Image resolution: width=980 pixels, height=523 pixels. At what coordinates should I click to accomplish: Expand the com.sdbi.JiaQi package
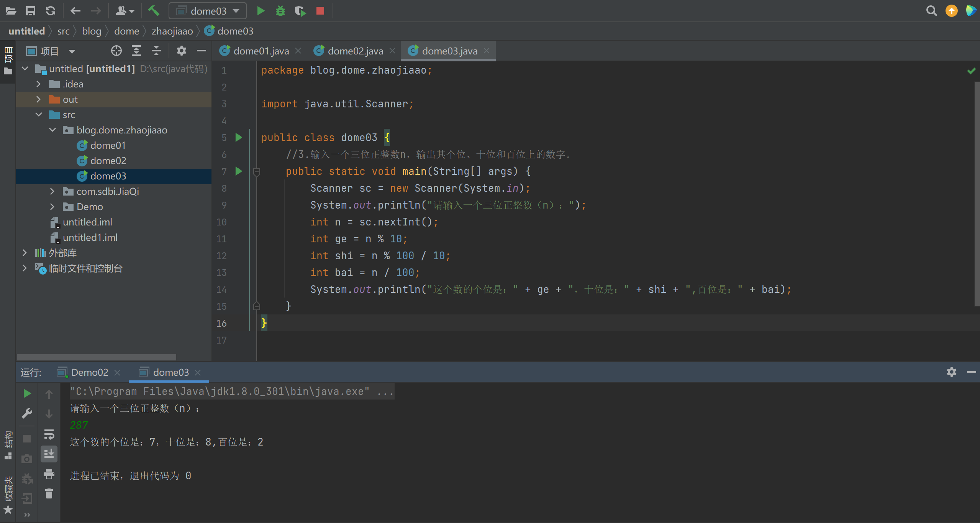point(52,191)
